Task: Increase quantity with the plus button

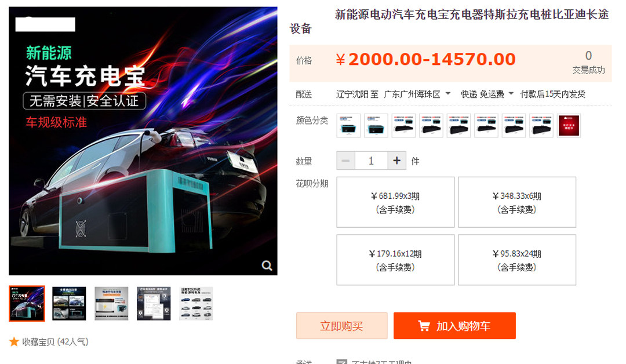Action: (396, 161)
